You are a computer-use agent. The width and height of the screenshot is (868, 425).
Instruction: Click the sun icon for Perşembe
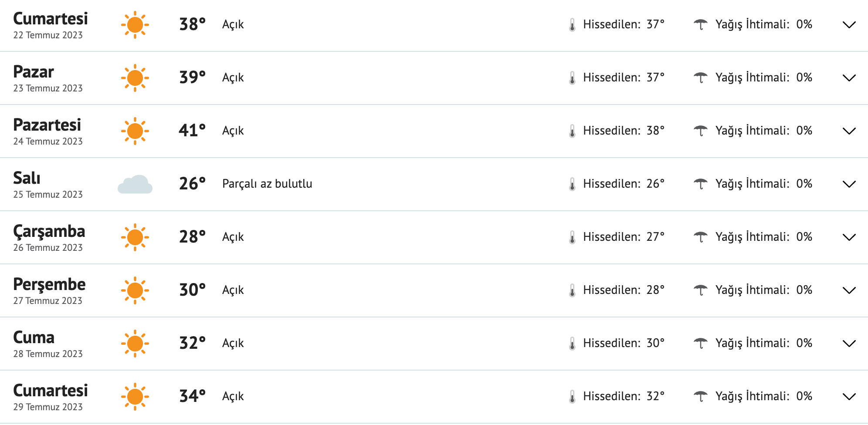coord(135,290)
